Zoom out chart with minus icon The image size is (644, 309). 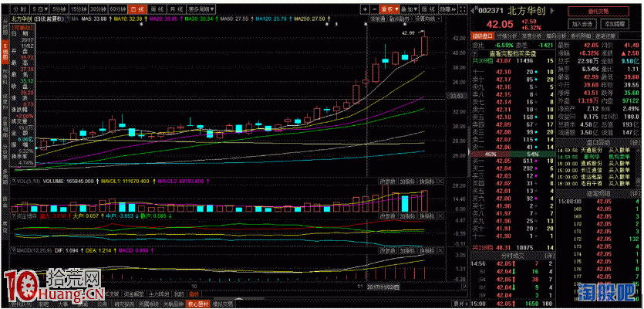click(x=375, y=9)
